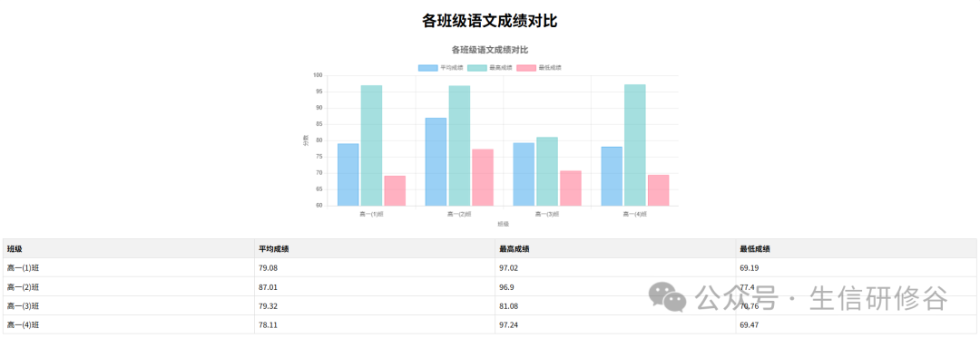Click the table cell showing 97.24
This screenshot has height=338, width=980.
pyautogui.click(x=615, y=325)
